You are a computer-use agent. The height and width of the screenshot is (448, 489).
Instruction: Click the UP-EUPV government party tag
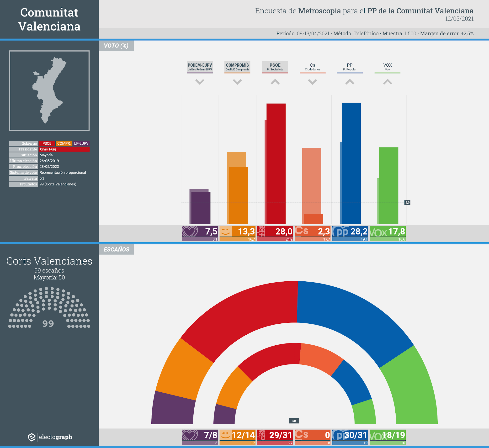(x=81, y=143)
